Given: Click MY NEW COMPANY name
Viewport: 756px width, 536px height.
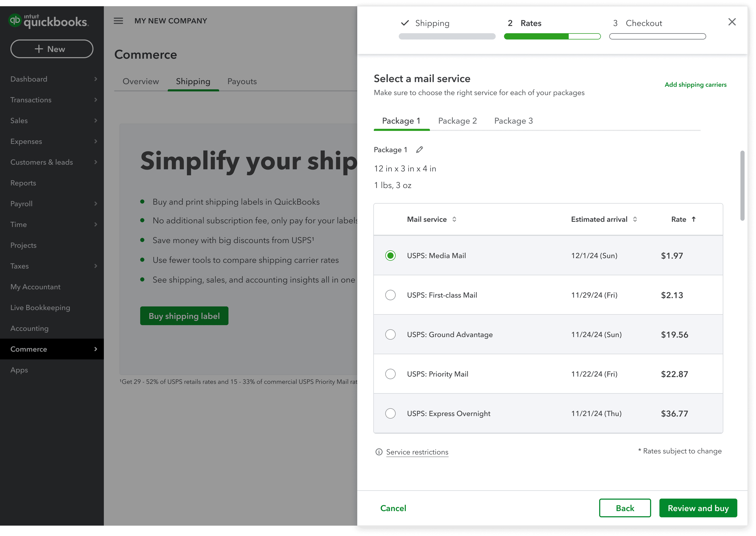Looking at the screenshot, I should [171, 21].
